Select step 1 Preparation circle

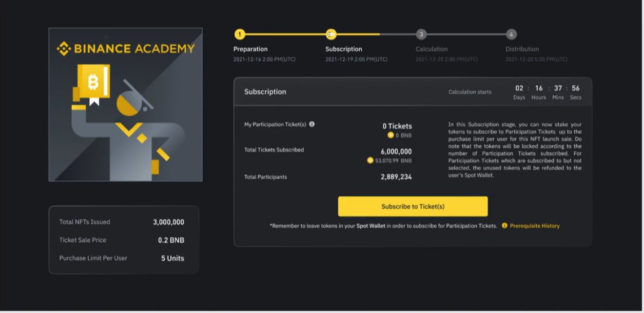coord(240,34)
